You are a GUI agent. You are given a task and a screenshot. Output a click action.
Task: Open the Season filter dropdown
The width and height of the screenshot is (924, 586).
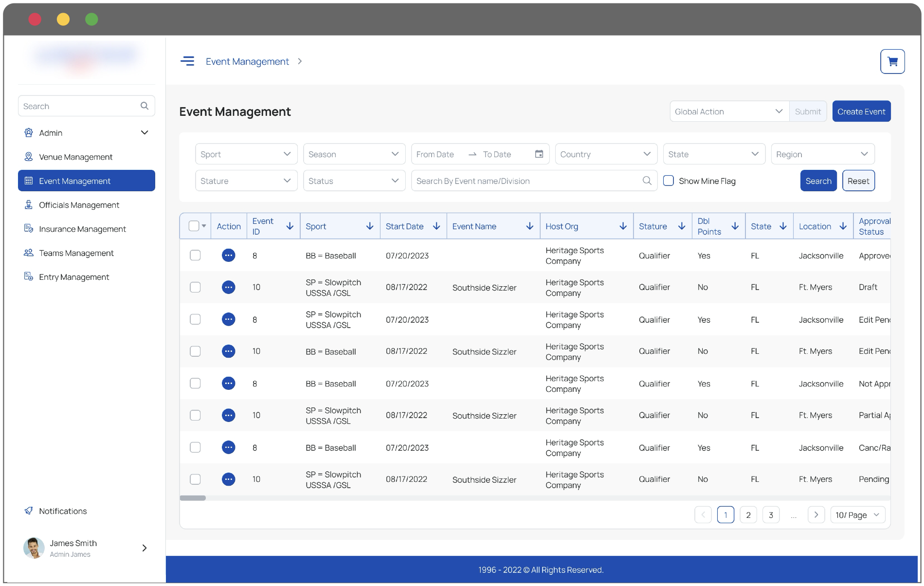pyautogui.click(x=354, y=154)
